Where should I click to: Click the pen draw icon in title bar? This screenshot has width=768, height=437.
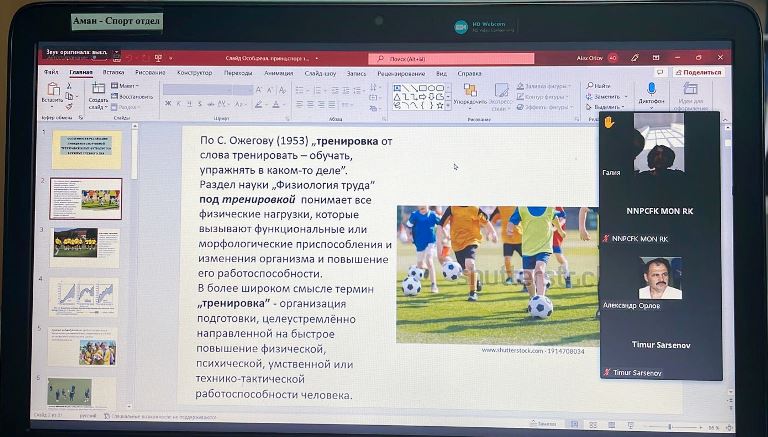click(635, 58)
